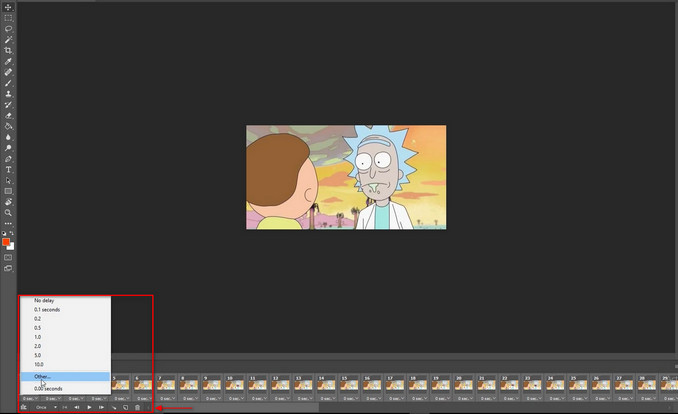
Task: Select frame 28 thumbnail in timeline
Action: click(647, 384)
